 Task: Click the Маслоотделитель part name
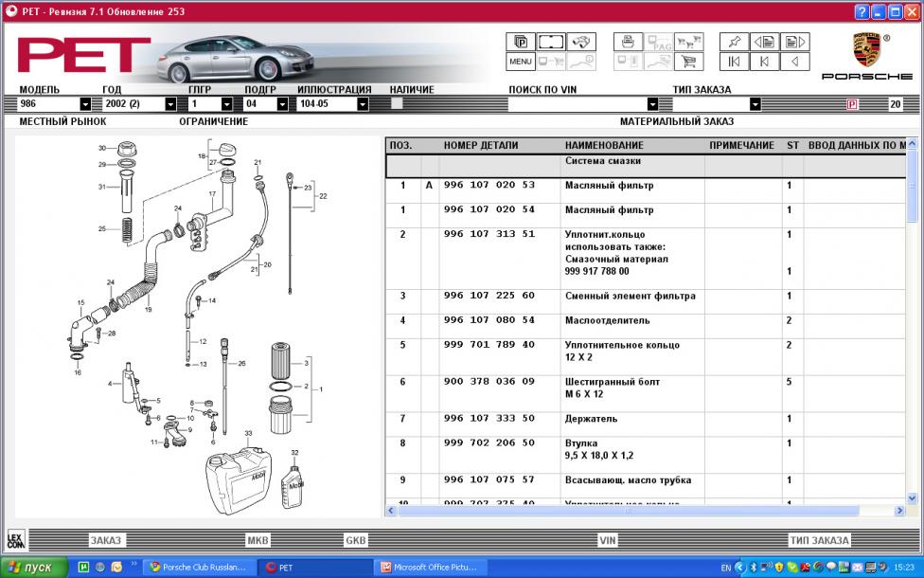coord(607,320)
